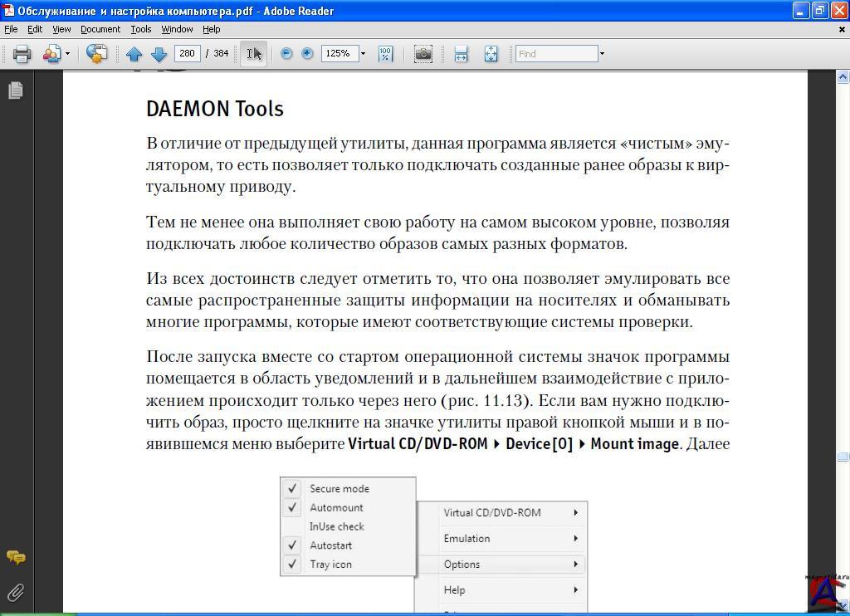Click the Fit Width scrolling icon
Viewport: 850px width, 616px height.
coord(462,54)
